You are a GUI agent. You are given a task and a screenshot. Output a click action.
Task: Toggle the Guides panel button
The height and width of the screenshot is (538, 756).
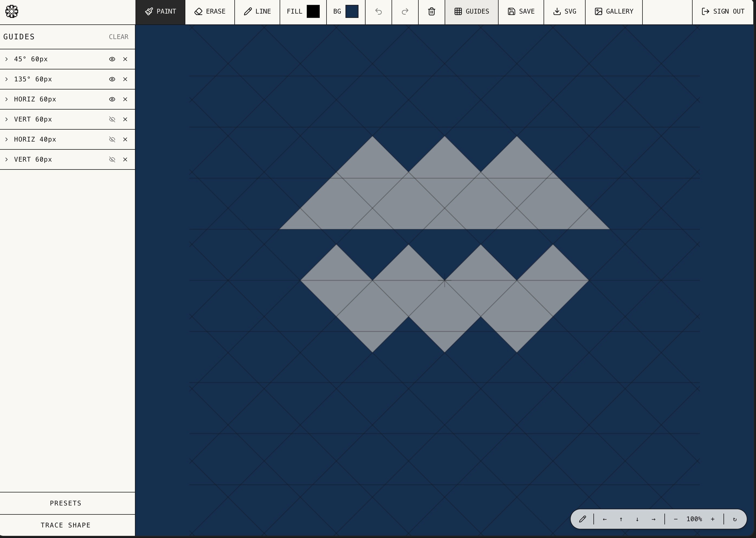coord(471,12)
